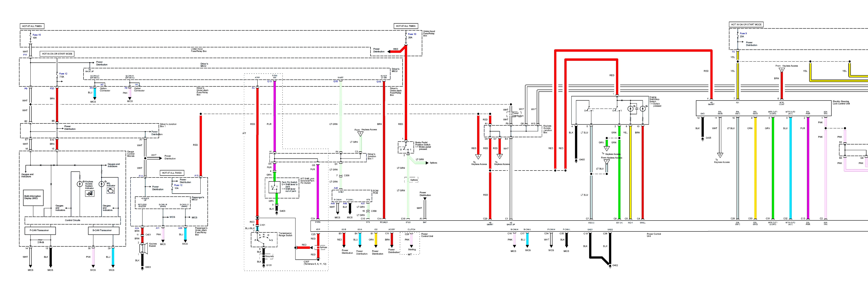Click the HOT IN ON OR START MODE label above Fuse 9

pos(746,25)
